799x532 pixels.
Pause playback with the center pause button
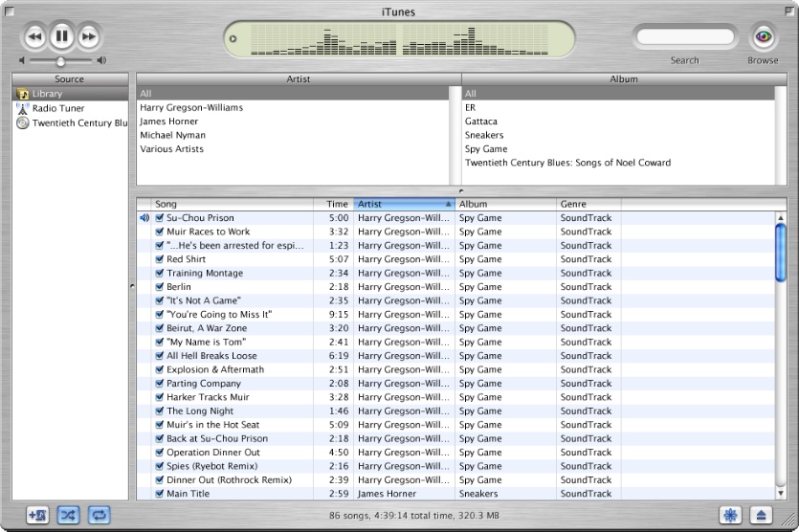pyautogui.click(x=61, y=37)
